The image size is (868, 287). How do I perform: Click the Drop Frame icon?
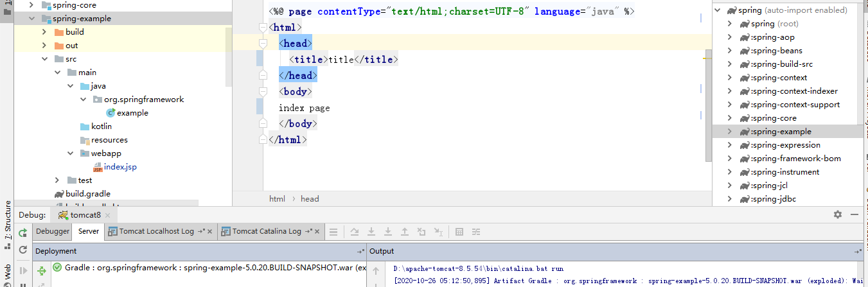coord(421,231)
